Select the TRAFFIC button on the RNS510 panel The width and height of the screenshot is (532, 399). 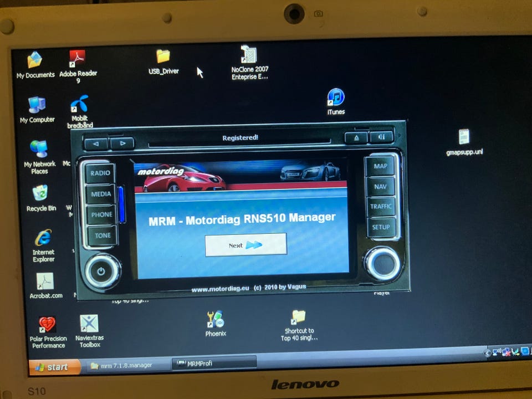[381, 206]
